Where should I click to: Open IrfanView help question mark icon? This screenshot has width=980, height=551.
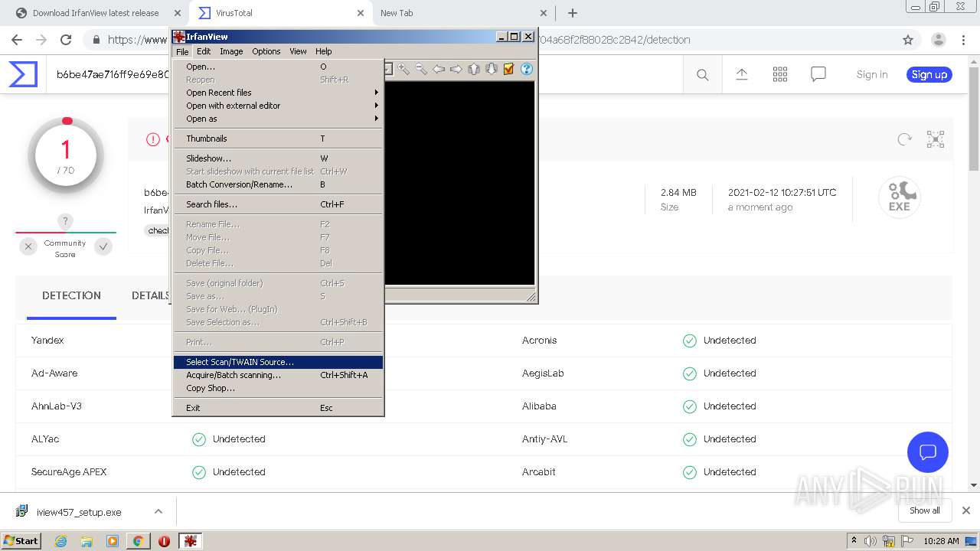527,69
